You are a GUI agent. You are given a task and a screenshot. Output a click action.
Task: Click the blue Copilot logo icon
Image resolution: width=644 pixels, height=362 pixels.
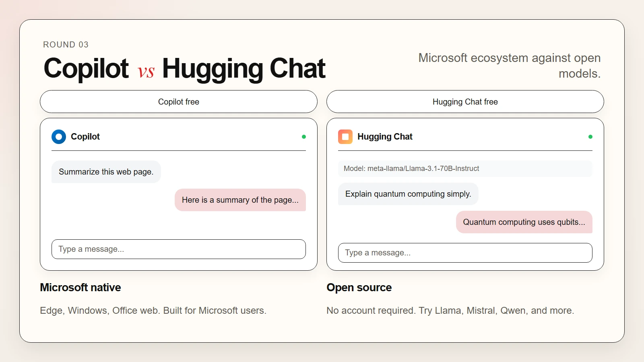pos(59,137)
